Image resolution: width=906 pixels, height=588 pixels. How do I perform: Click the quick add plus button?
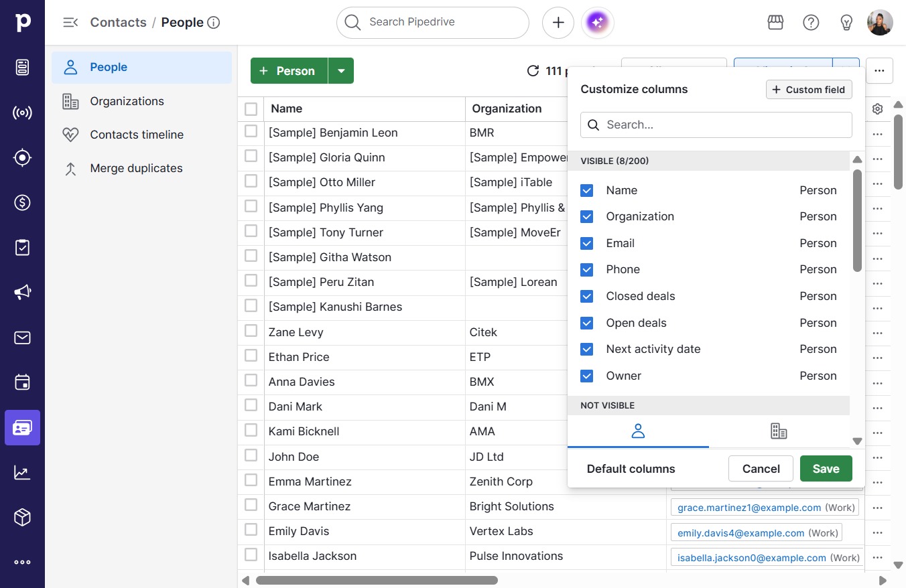[x=558, y=23]
